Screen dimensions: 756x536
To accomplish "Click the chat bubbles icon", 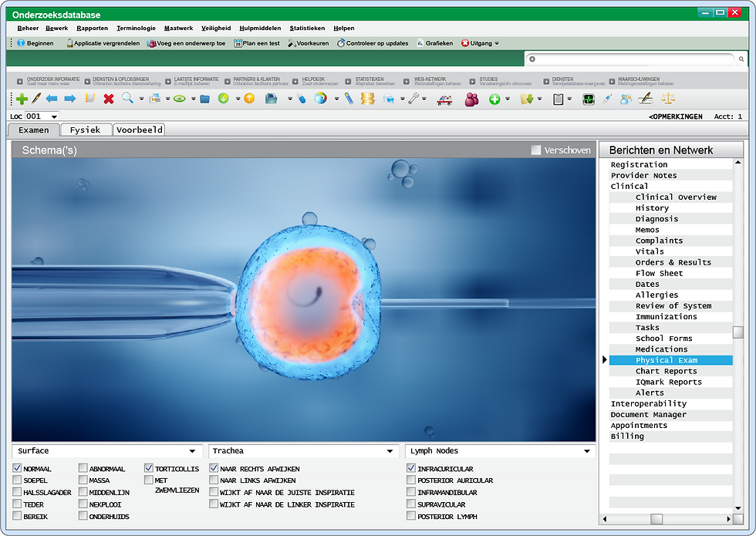I will 389,99.
